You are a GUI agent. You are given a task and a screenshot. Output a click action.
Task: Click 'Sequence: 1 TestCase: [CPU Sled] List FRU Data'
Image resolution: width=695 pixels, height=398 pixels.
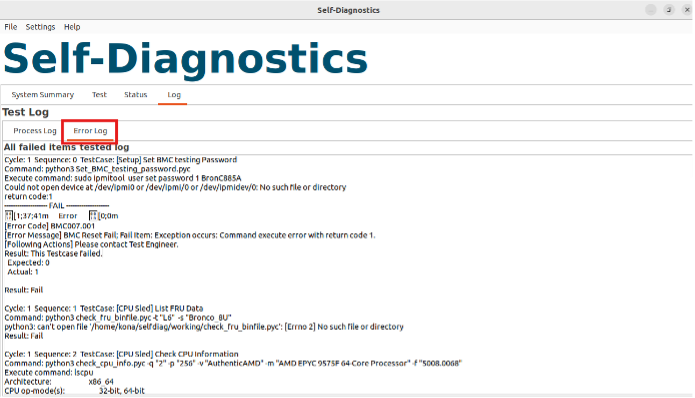pos(104,308)
